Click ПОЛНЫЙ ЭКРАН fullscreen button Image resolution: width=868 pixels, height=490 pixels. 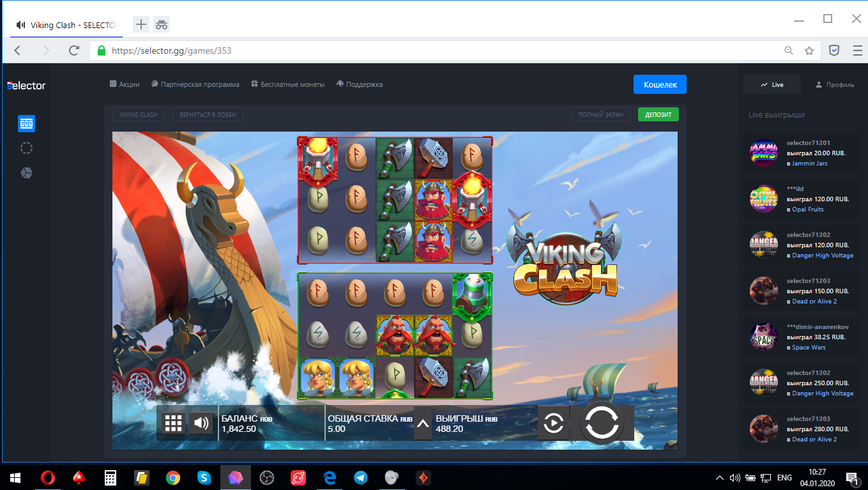600,114
